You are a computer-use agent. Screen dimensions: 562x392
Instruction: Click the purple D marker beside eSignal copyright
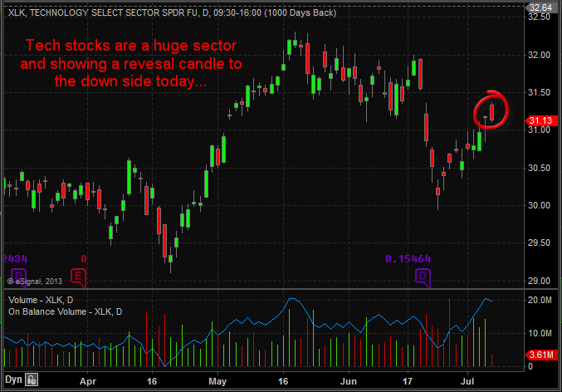(19, 277)
